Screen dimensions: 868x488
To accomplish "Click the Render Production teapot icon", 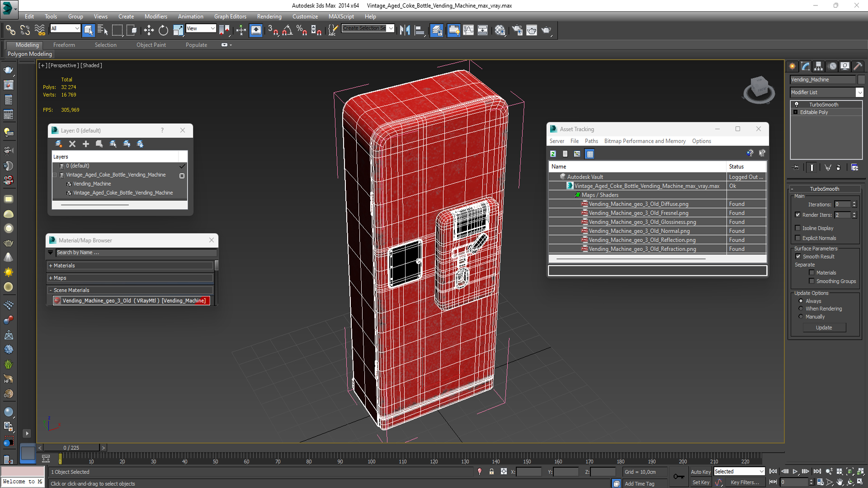I will coord(547,30).
